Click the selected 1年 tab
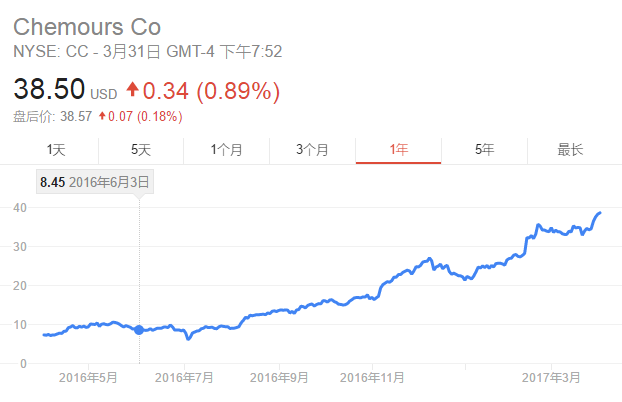Viewport: 622px width, 402px height. [398, 150]
